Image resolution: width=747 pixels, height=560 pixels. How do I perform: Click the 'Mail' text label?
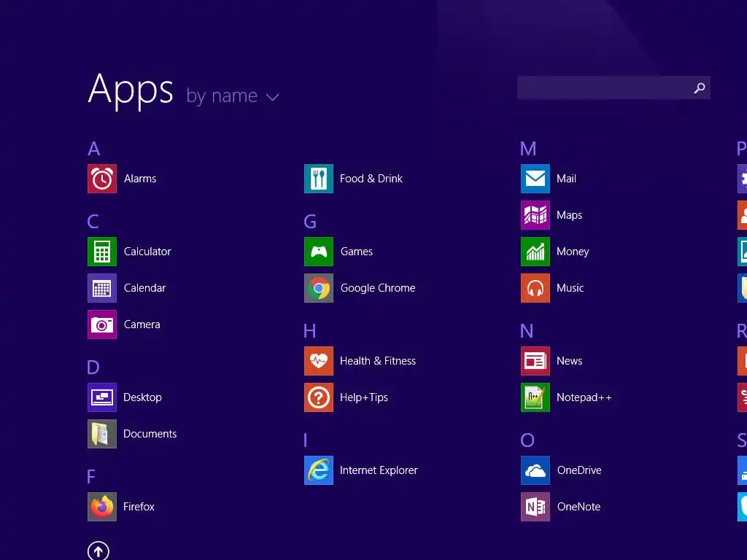pyautogui.click(x=566, y=179)
